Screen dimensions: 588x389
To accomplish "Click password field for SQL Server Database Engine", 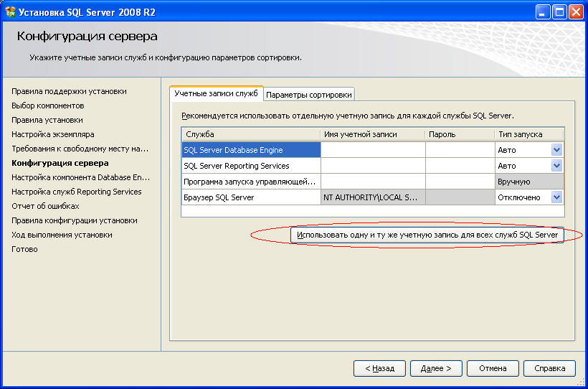I will 460,150.
